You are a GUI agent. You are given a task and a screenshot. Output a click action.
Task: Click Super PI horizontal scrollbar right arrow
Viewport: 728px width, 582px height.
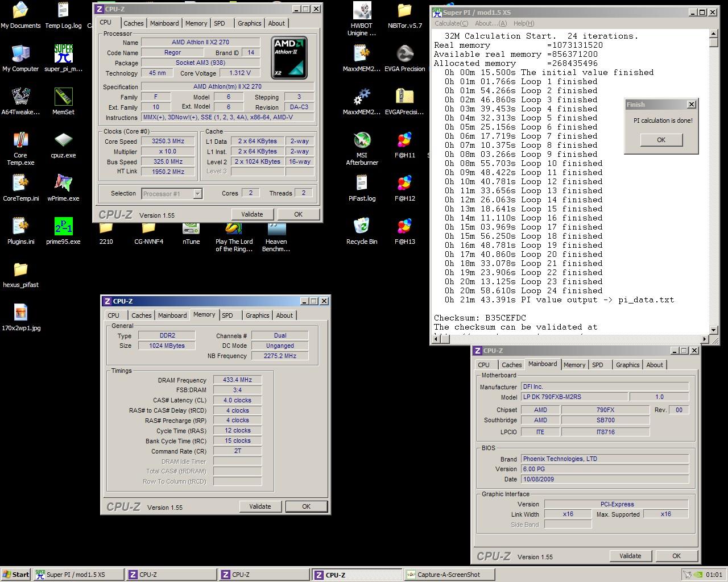click(x=705, y=339)
